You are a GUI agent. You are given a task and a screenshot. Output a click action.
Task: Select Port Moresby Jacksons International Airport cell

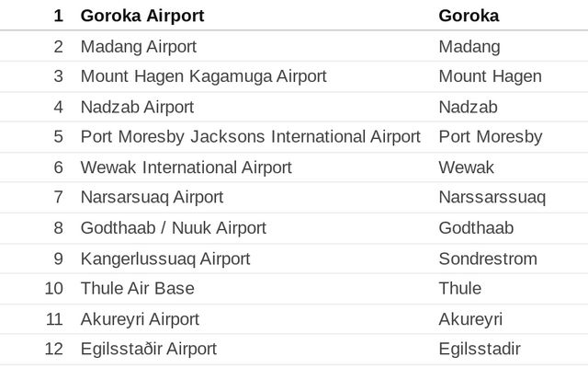click(251, 137)
